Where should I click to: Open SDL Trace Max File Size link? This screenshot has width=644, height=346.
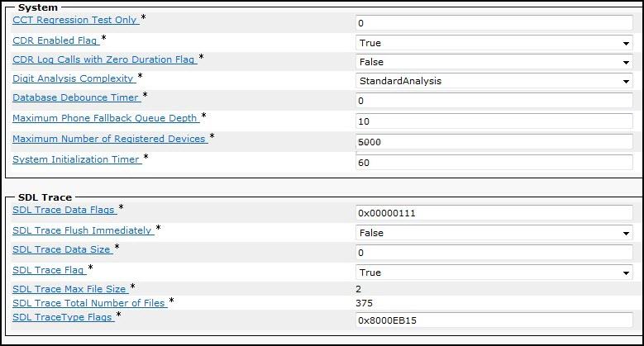[x=70, y=289]
